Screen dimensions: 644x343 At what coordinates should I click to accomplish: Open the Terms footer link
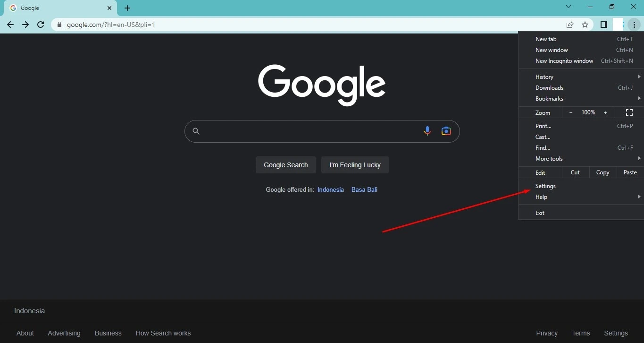tap(581, 333)
